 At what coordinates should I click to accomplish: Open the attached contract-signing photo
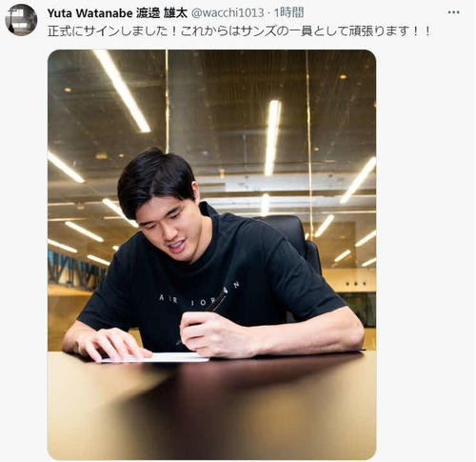[x=211, y=254]
